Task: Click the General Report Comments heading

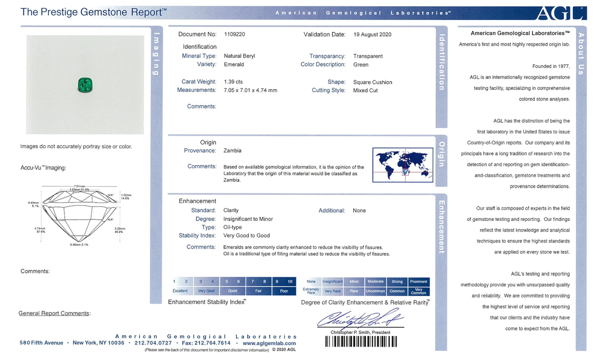Action: pos(55,313)
